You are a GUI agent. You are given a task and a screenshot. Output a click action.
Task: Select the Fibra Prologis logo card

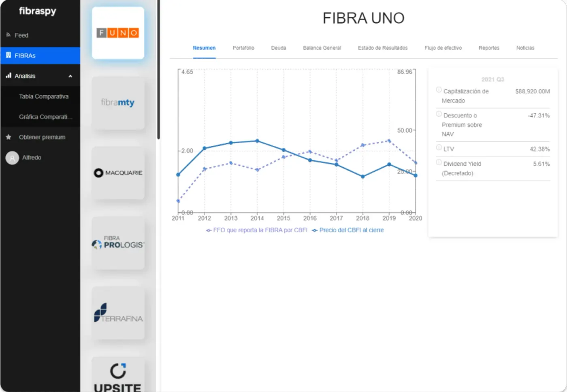pyautogui.click(x=118, y=243)
